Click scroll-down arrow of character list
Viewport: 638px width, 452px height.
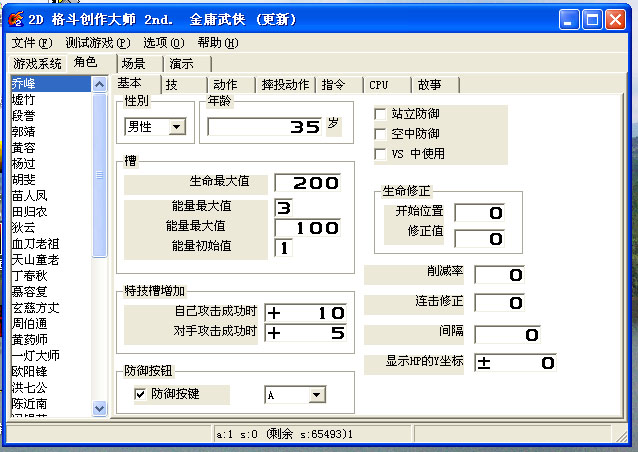[99, 408]
